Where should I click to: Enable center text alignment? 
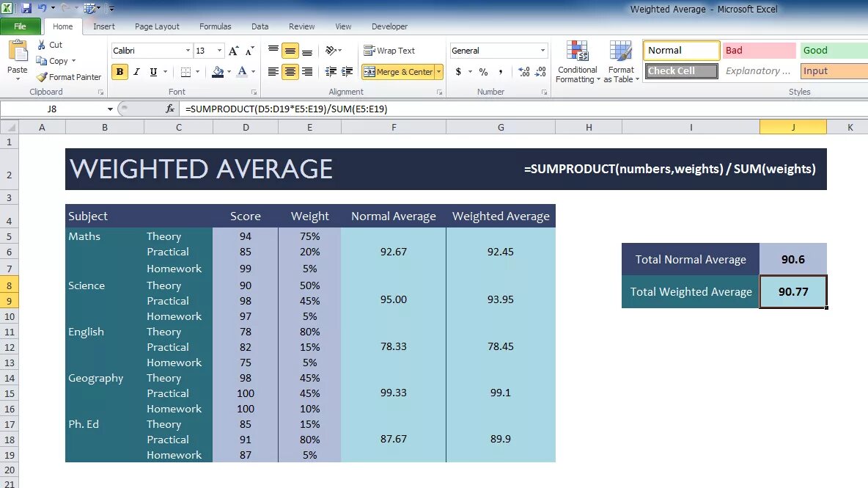[x=290, y=73]
